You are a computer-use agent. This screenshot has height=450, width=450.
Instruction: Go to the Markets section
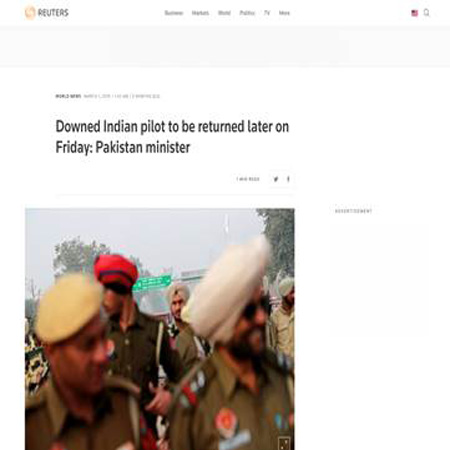(200, 13)
